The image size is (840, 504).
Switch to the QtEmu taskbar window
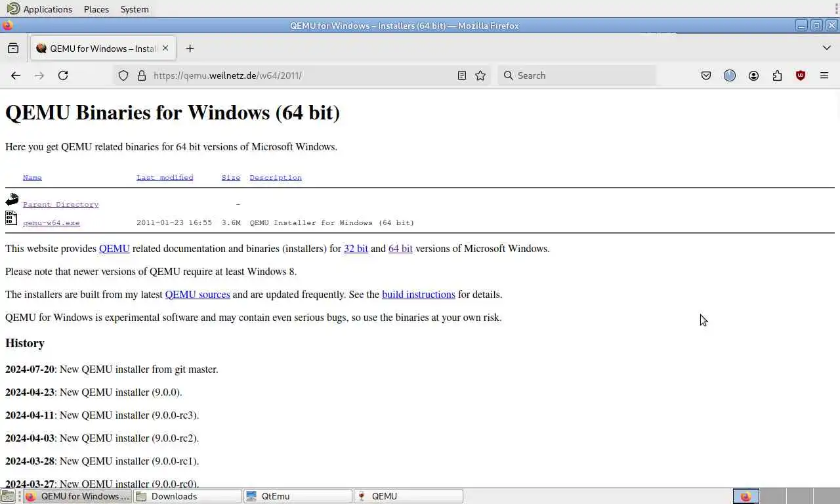298,496
